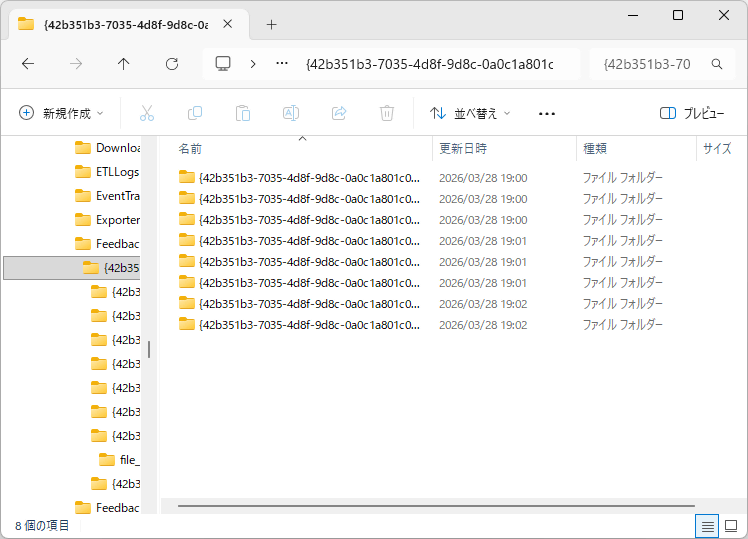Switch to large thumbnails view
The height and width of the screenshot is (539, 748).
tap(732, 525)
